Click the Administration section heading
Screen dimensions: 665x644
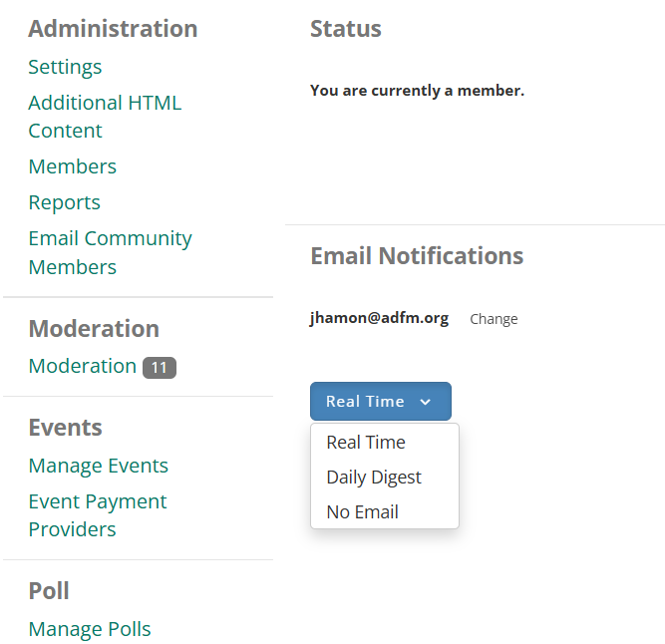pos(113,29)
